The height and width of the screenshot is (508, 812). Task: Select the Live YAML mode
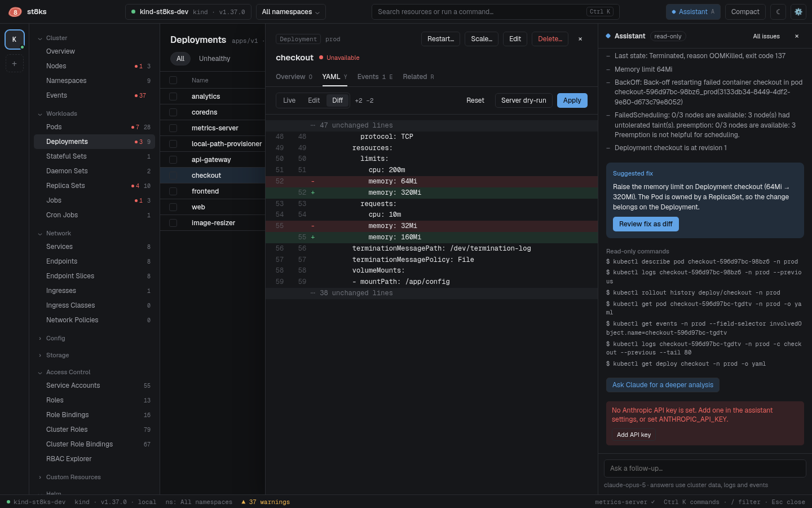pyautogui.click(x=289, y=100)
